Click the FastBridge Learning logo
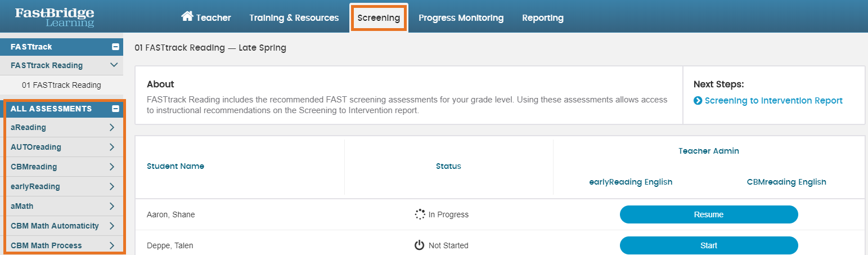The image size is (868, 255). click(55, 17)
